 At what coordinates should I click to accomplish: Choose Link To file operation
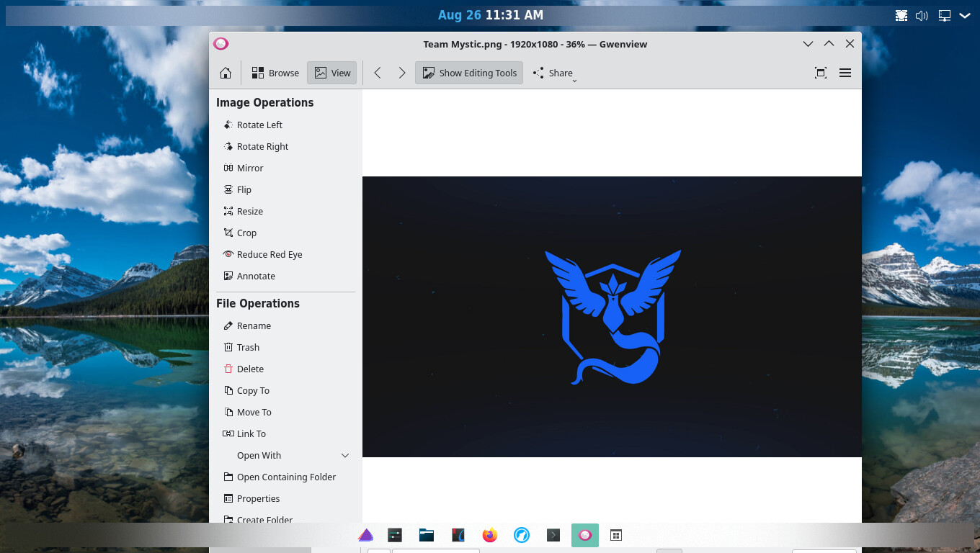click(244, 433)
